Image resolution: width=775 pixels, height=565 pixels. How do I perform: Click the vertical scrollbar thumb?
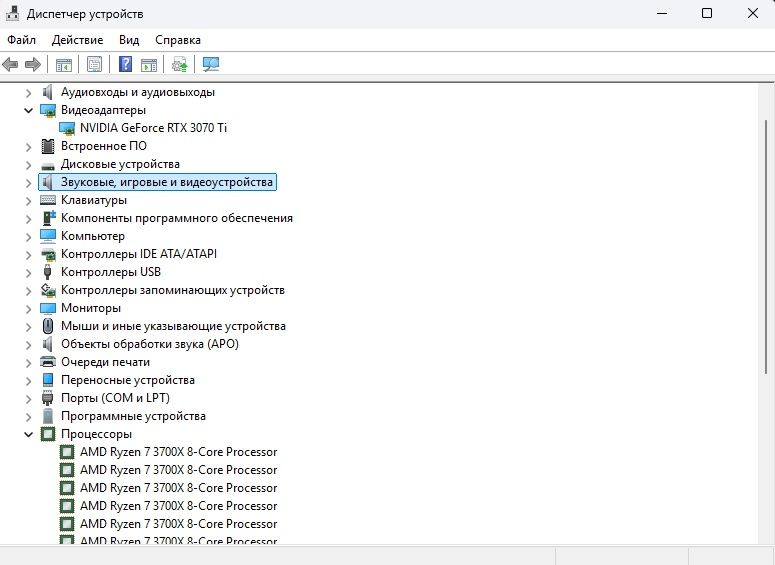766,247
